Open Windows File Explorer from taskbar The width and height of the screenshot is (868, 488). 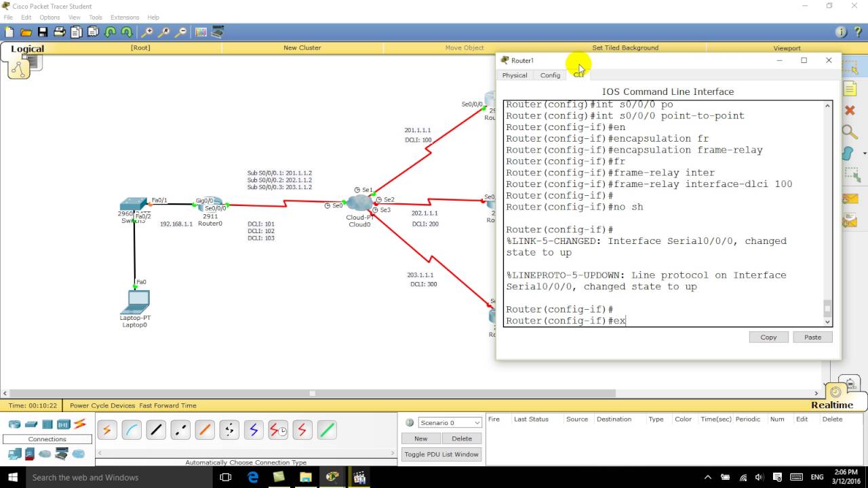pos(305,477)
